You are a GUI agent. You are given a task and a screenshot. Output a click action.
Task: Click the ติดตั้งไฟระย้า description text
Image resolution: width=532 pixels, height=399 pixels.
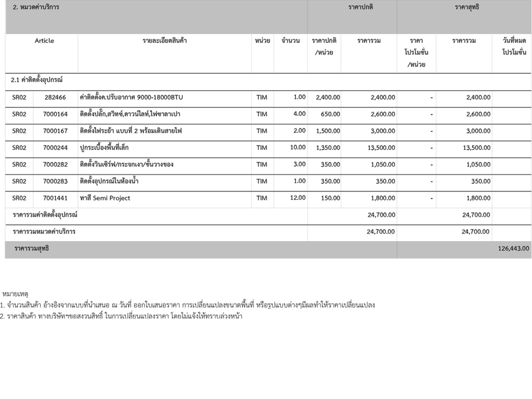pyautogui.click(x=131, y=131)
